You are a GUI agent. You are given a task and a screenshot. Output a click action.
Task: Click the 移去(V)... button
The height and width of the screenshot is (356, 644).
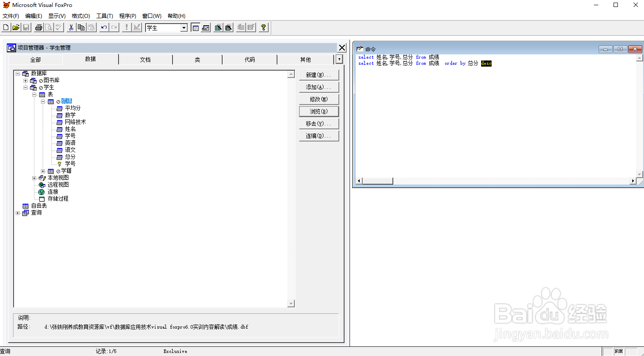(x=319, y=124)
